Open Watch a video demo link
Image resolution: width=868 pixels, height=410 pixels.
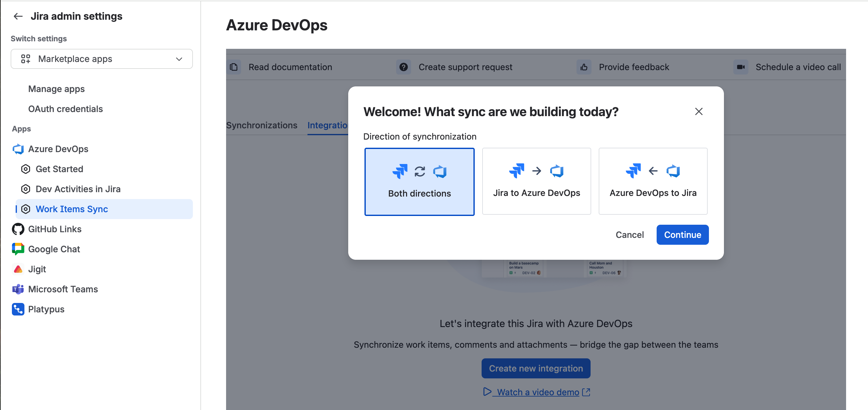click(538, 392)
